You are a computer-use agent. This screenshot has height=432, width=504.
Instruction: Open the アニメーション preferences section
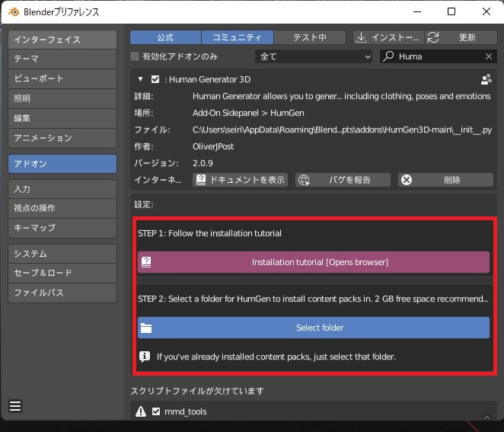[62, 139]
